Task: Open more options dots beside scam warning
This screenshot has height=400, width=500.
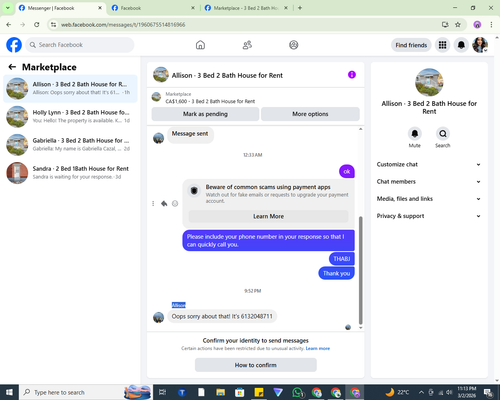Action: point(153,203)
